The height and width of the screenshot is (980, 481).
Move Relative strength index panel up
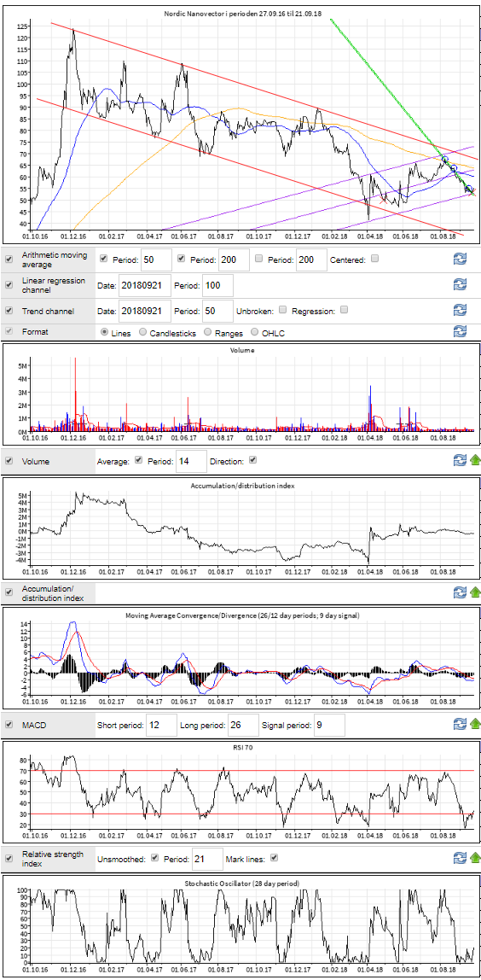[475, 857]
